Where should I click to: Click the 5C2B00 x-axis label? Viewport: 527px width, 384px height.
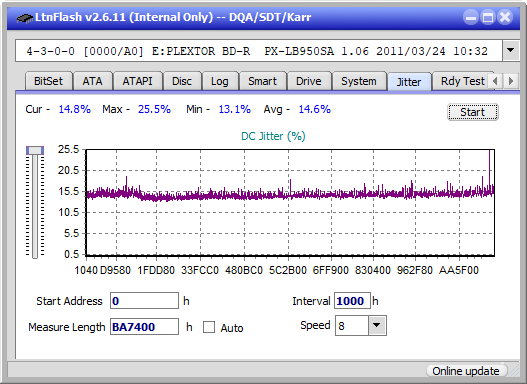288,270
